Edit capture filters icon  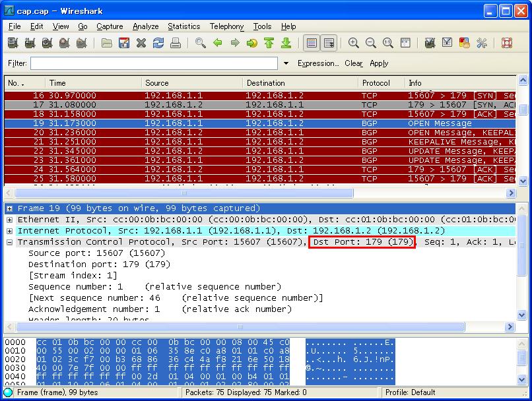click(x=430, y=43)
